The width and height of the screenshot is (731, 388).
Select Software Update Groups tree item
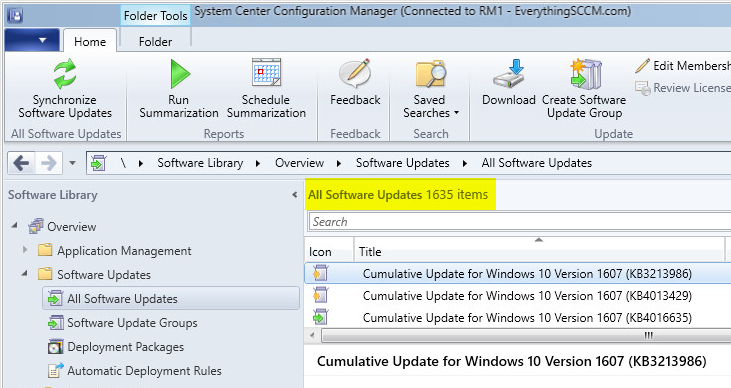[x=132, y=323]
